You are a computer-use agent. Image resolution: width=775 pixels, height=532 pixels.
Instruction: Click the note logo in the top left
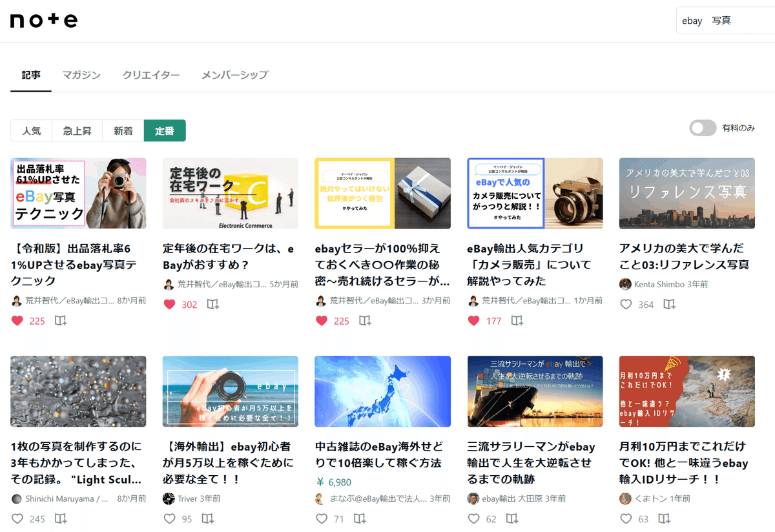[x=43, y=20]
